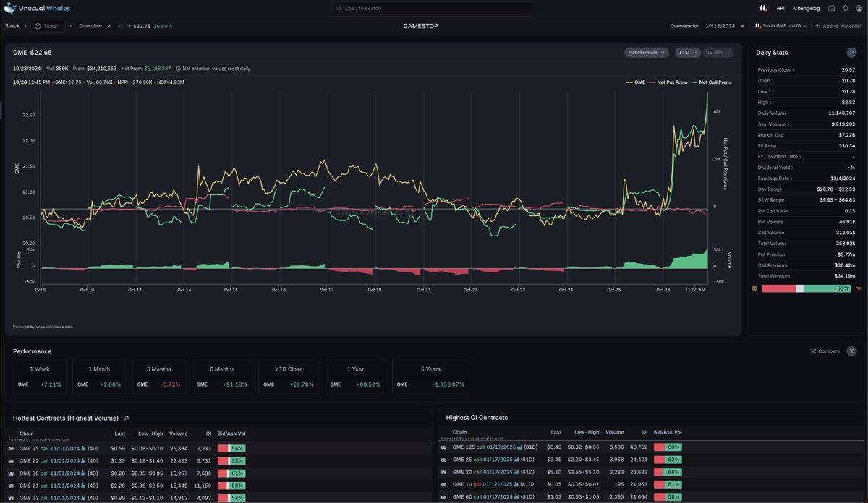Viewport: 868px width, 503px height.
Task: Click the tastytrade icon beside API
Action: [x=763, y=8]
